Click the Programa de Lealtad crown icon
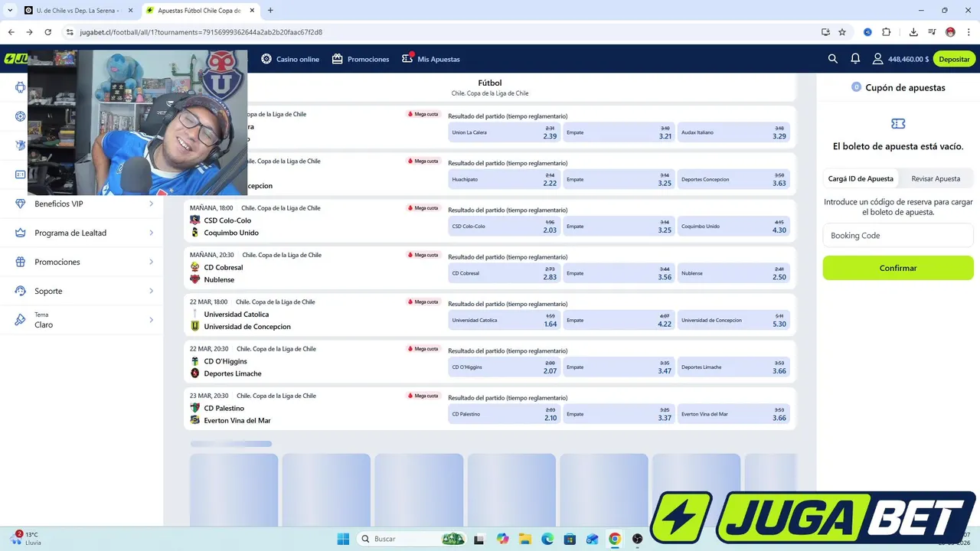The height and width of the screenshot is (551, 980). [x=21, y=233]
